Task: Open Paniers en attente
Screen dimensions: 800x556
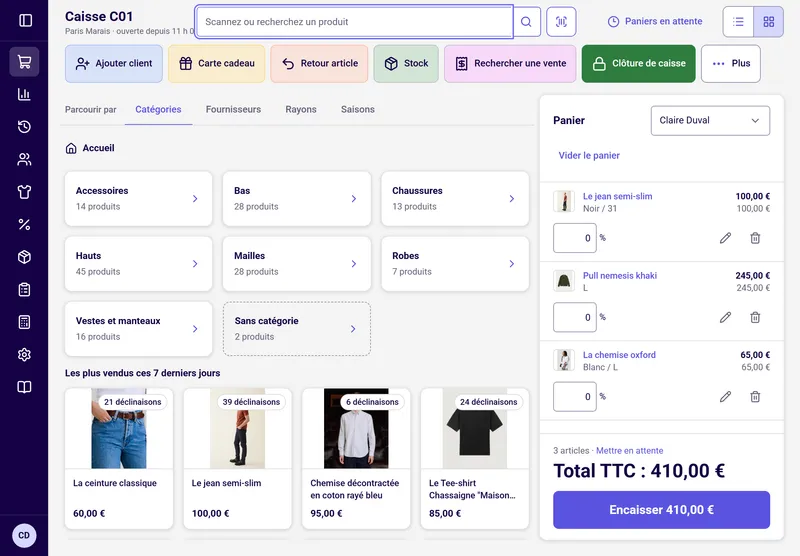Action: 655,21
